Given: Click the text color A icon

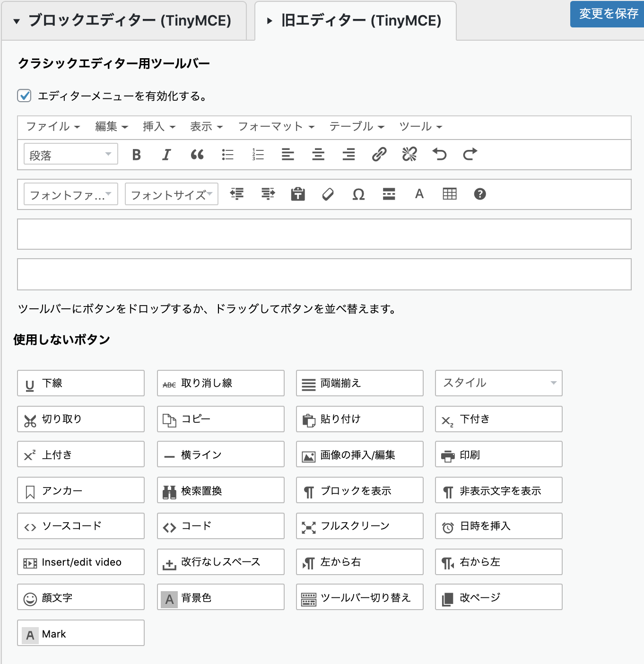Looking at the screenshot, I should [419, 194].
